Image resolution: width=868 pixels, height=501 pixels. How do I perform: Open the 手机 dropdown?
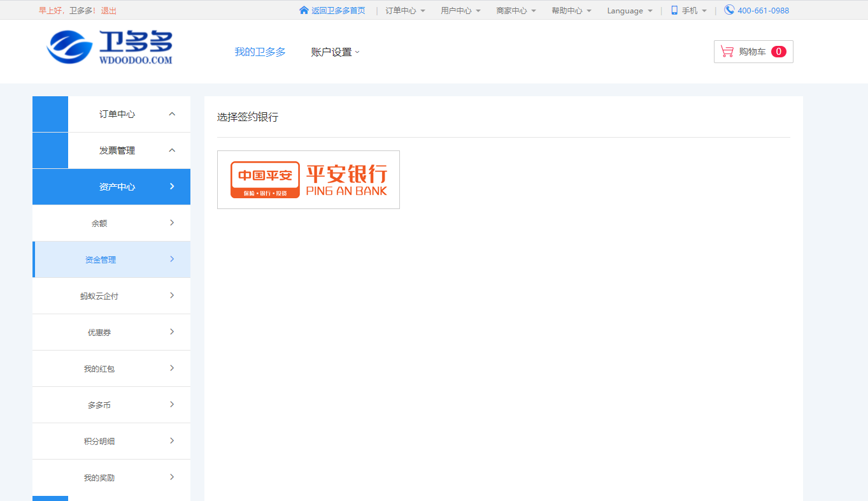(x=694, y=11)
